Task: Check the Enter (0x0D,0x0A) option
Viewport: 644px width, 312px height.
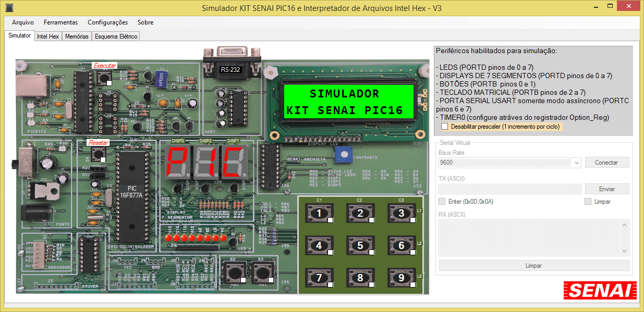Action: [442, 202]
